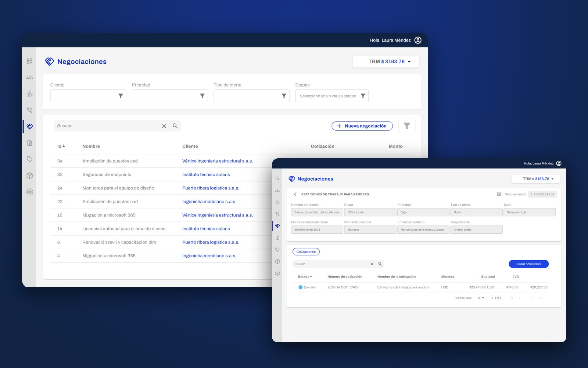
Task: Click large filter button beside Nueva negociación
Action: [407, 126]
